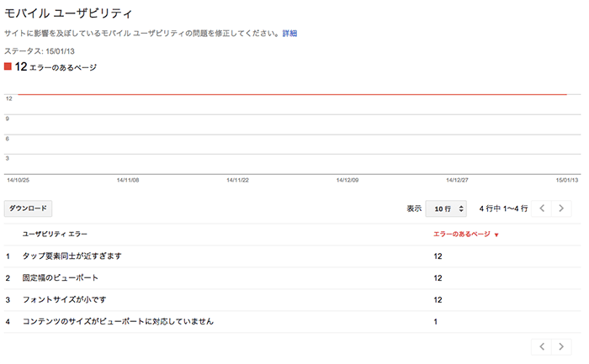589x364 pixels.
Task: Click the ユーザビリティ エラー column header
Action: (55, 235)
